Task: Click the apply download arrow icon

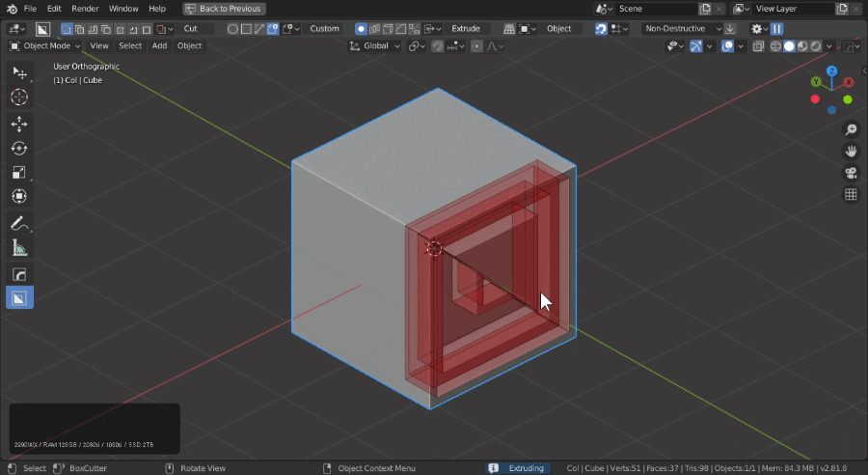Action: (x=730, y=29)
